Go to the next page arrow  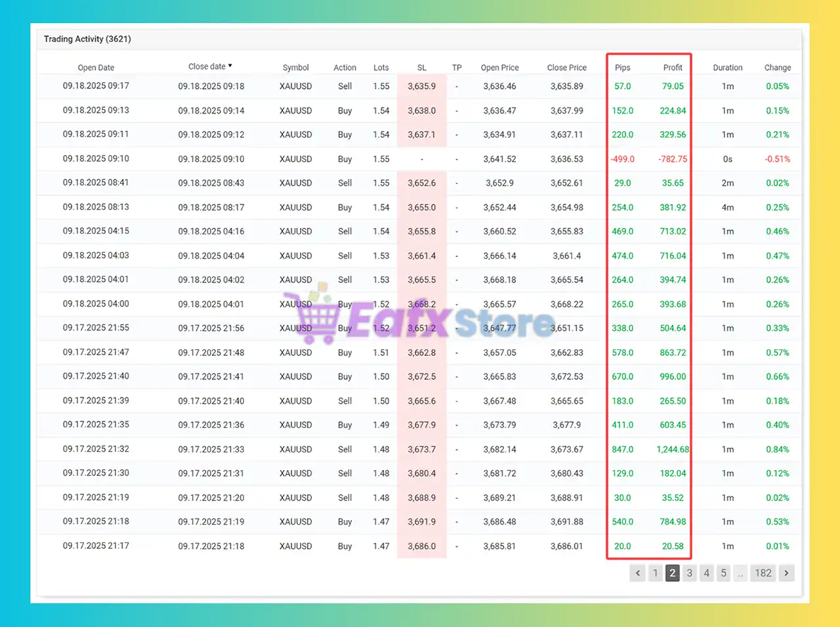[x=786, y=573]
